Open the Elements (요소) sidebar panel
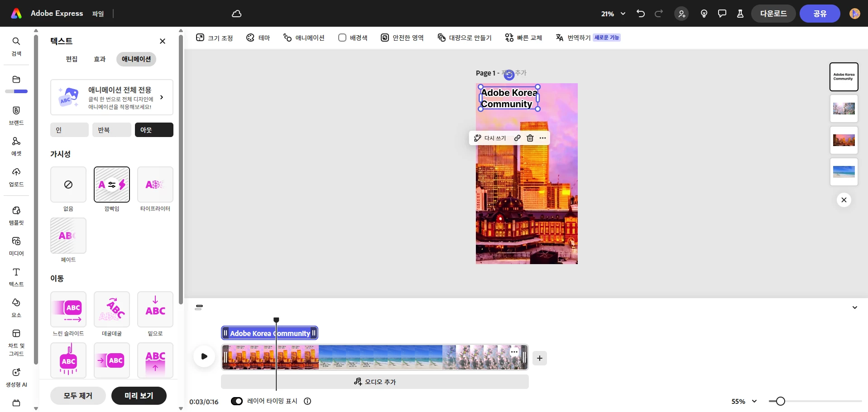This screenshot has width=868, height=412. pos(16,308)
